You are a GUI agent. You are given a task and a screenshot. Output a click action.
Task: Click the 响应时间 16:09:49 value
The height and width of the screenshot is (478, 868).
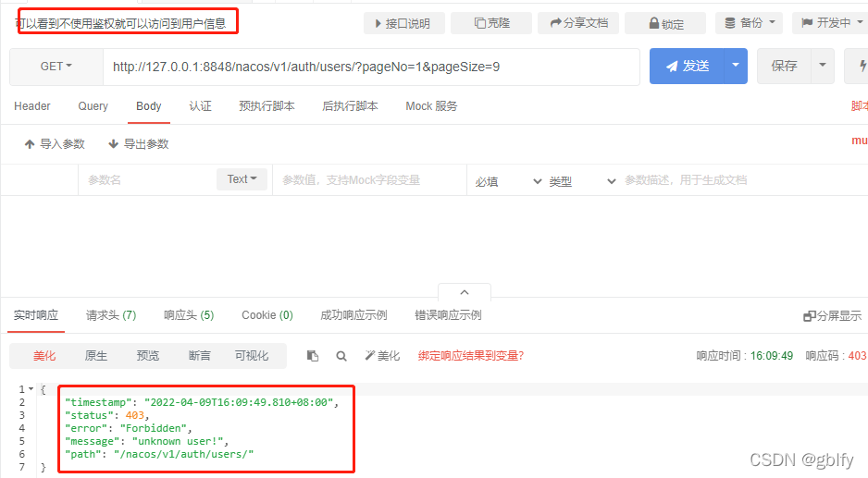[x=772, y=356]
